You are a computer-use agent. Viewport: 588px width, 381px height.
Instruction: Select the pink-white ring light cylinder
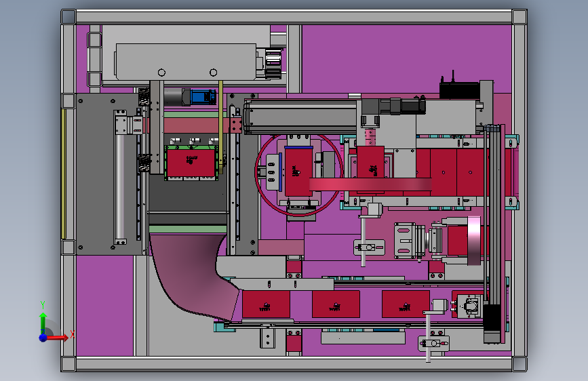[474, 241]
